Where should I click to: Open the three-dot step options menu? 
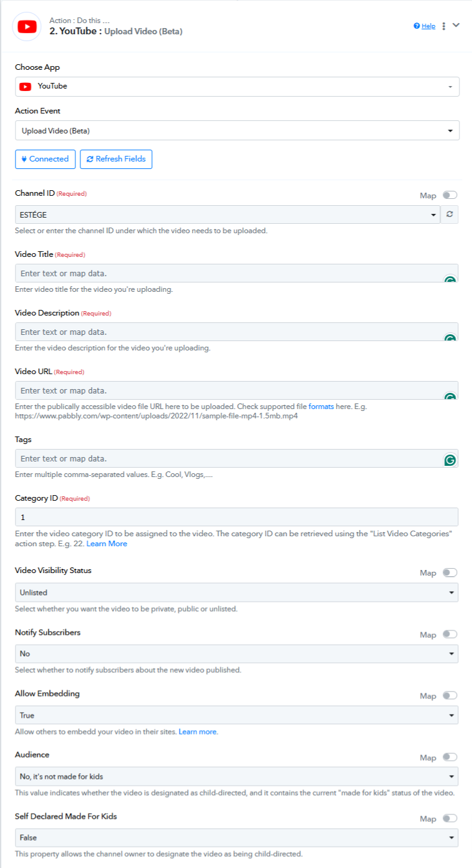coord(444,26)
